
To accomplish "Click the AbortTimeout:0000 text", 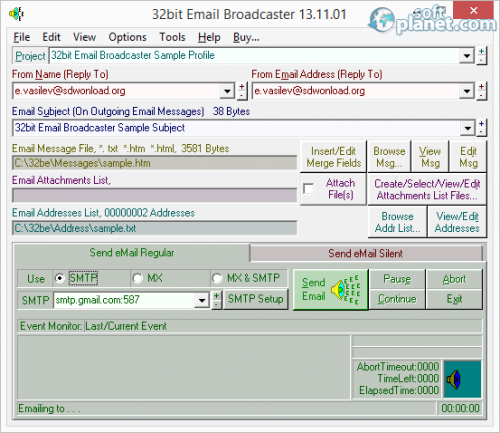I will pos(398,367).
